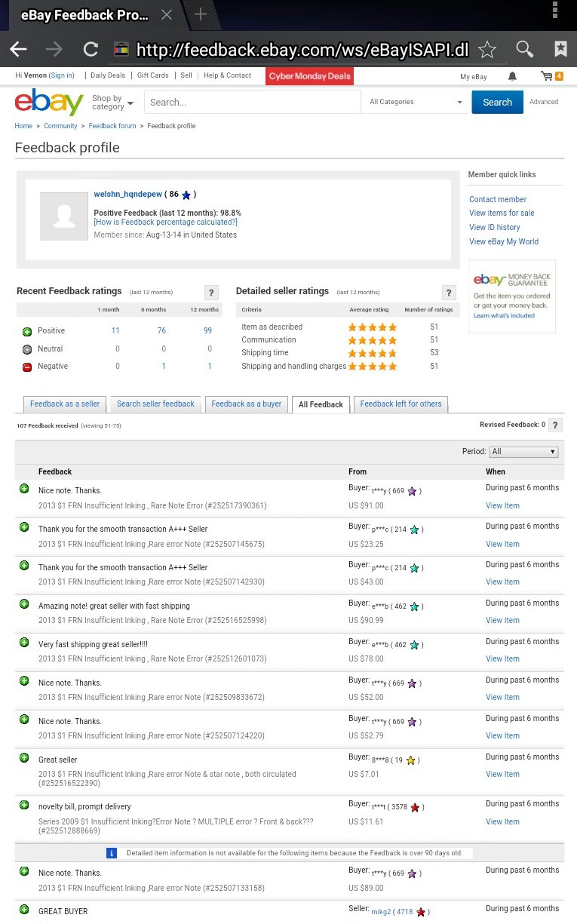Switch to Feedback as a buyer tab

click(x=246, y=404)
